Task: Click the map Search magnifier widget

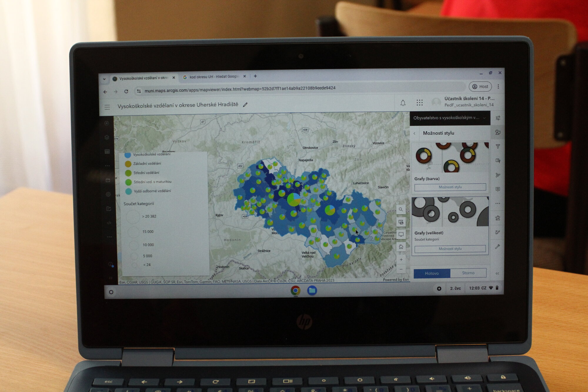Action: tap(401, 209)
